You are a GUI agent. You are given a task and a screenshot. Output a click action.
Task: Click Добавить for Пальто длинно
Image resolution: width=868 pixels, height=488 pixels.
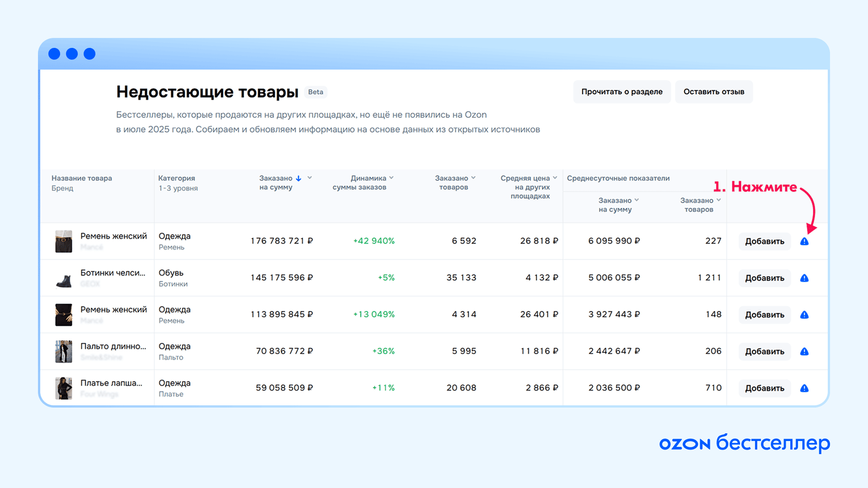tap(764, 351)
